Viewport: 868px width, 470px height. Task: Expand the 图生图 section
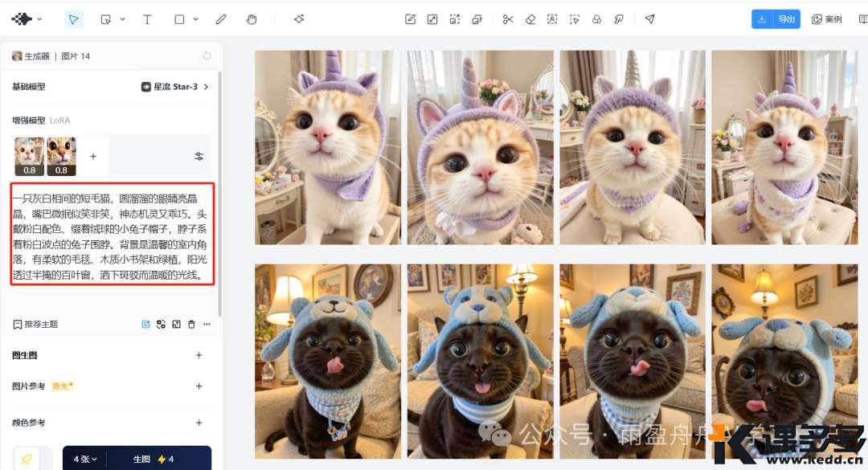click(199, 355)
